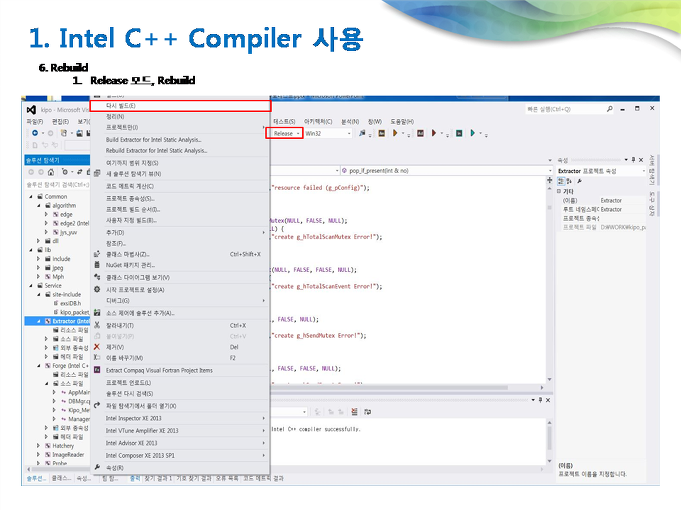Click the rename icon in context menu

[97, 358]
